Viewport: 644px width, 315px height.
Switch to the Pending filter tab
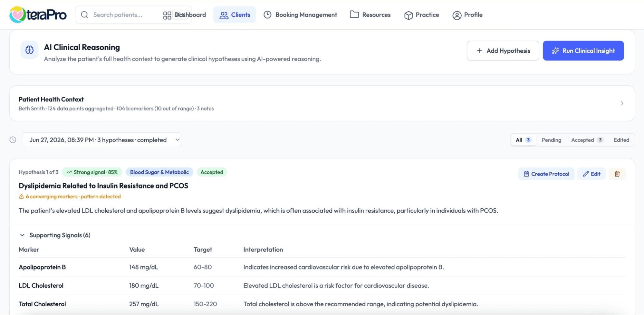point(551,140)
